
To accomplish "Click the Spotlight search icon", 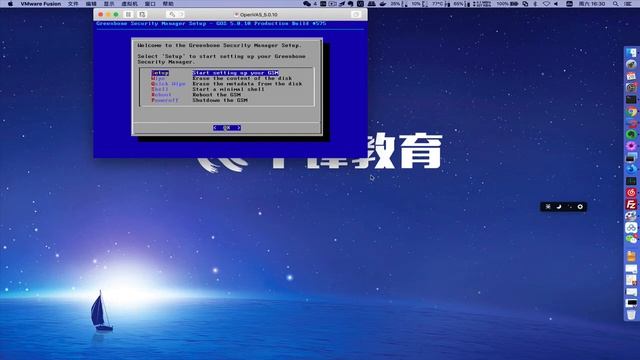I will tap(615, 4).
